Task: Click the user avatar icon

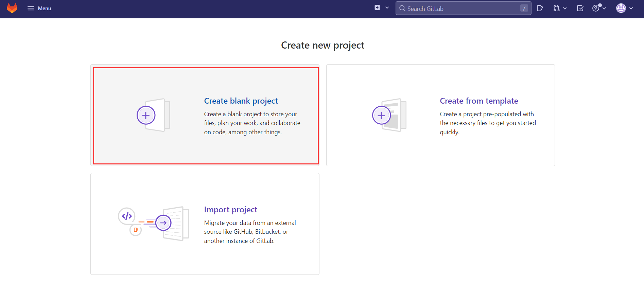Action: click(621, 8)
